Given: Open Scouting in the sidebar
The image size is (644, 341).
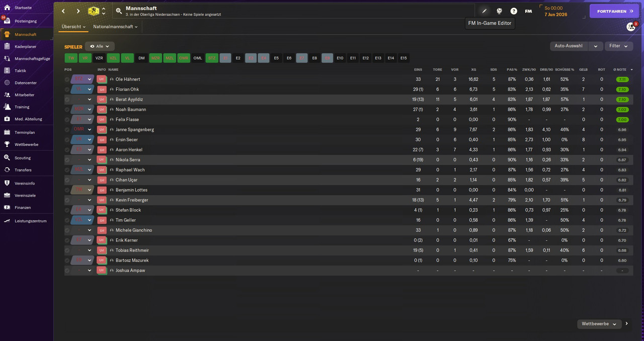Looking at the screenshot, I should click(23, 158).
